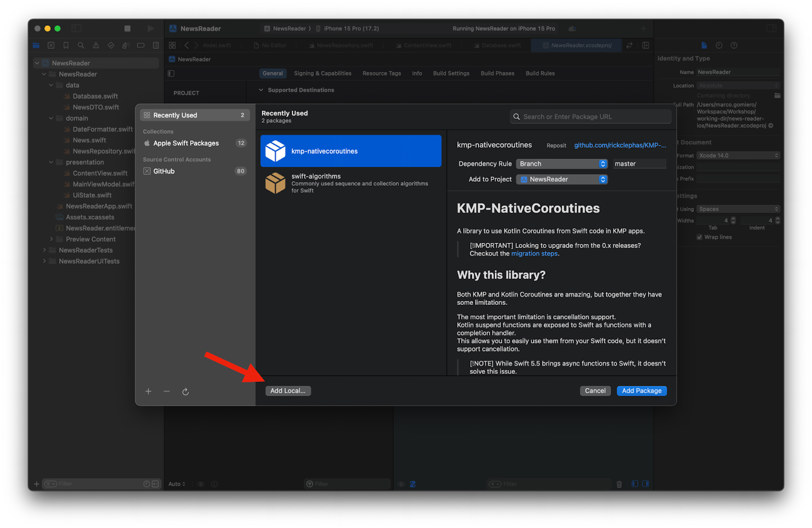Open related items grid icon in editor
812x528 pixels.
(x=172, y=45)
